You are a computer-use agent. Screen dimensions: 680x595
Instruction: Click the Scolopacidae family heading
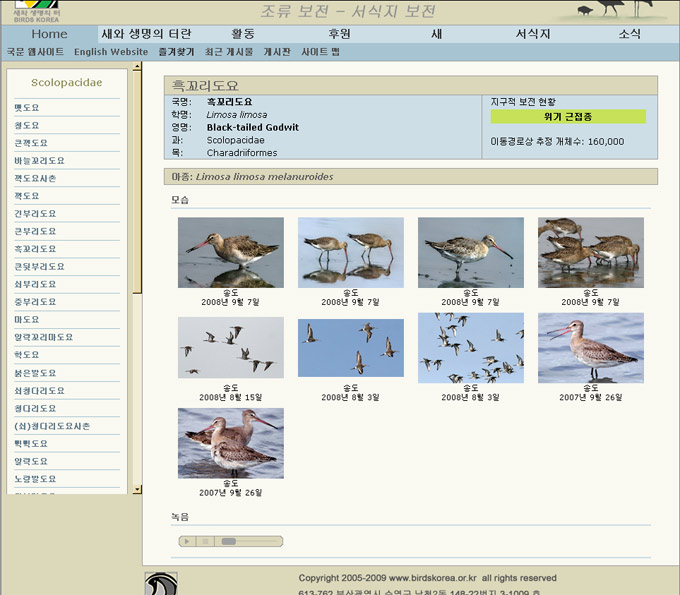[x=67, y=82]
